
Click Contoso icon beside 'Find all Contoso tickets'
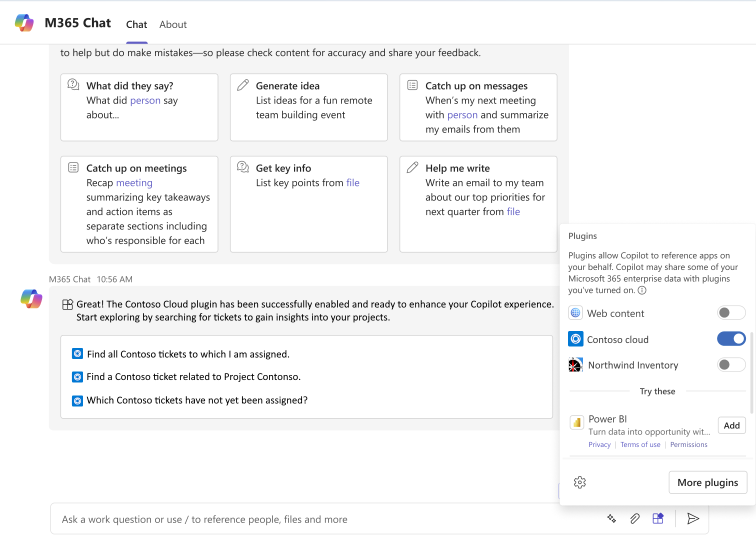pyautogui.click(x=77, y=354)
